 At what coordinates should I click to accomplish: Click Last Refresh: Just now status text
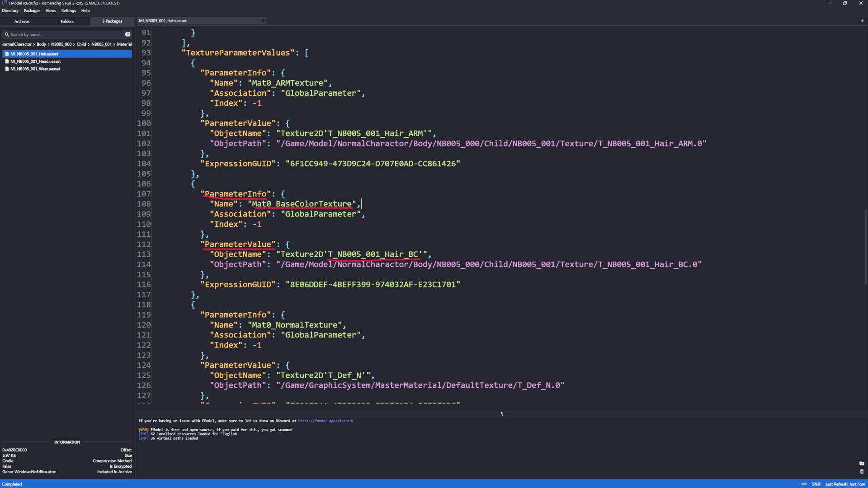pos(845,484)
